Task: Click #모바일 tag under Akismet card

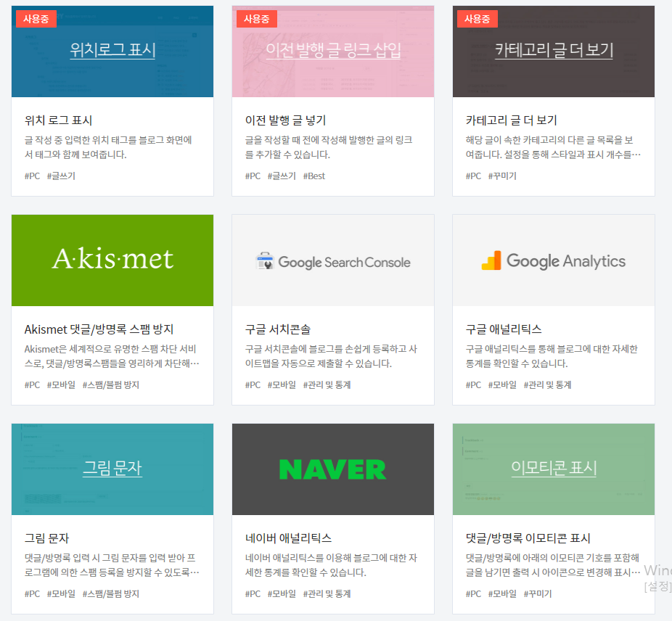Action: pyautogui.click(x=61, y=384)
